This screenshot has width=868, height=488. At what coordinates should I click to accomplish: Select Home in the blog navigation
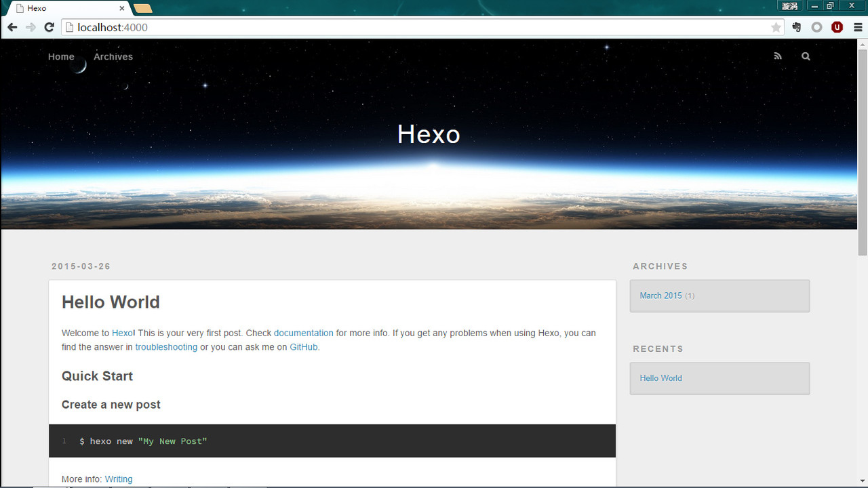point(61,56)
